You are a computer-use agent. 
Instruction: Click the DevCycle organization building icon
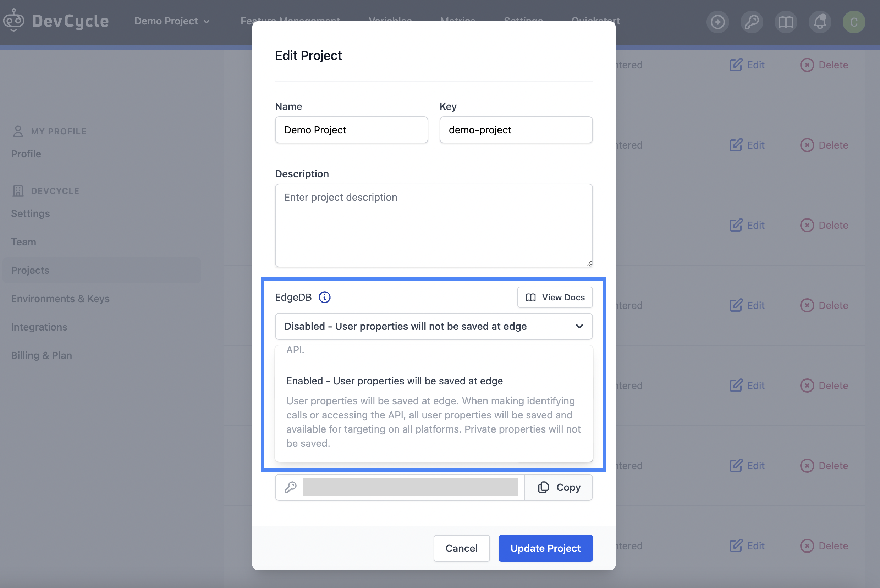coord(18,191)
